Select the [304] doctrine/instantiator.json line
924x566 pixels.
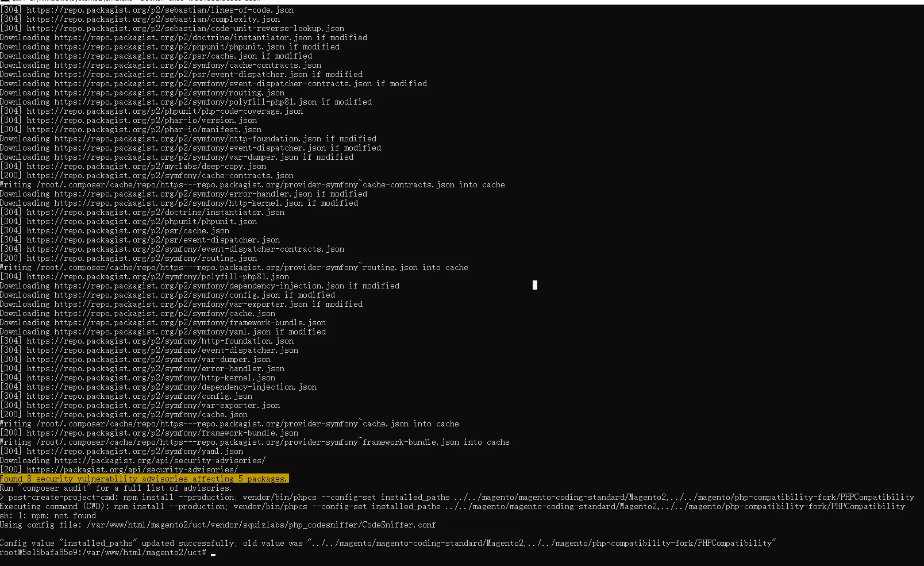click(x=143, y=212)
